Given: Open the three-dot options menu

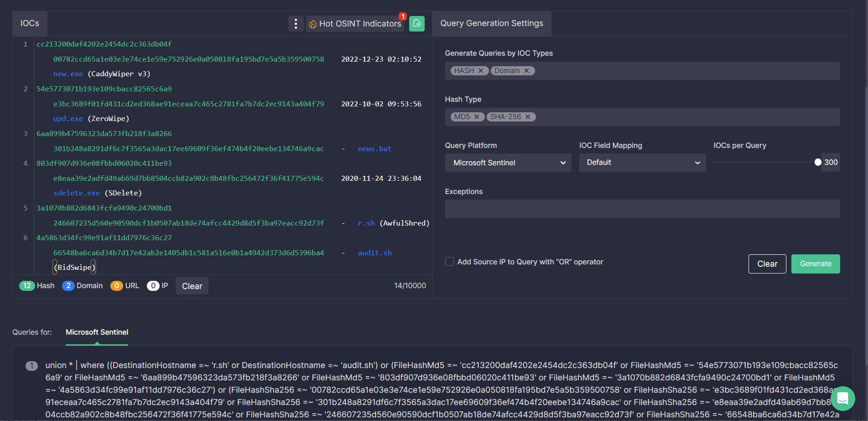Looking at the screenshot, I should [x=296, y=24].
